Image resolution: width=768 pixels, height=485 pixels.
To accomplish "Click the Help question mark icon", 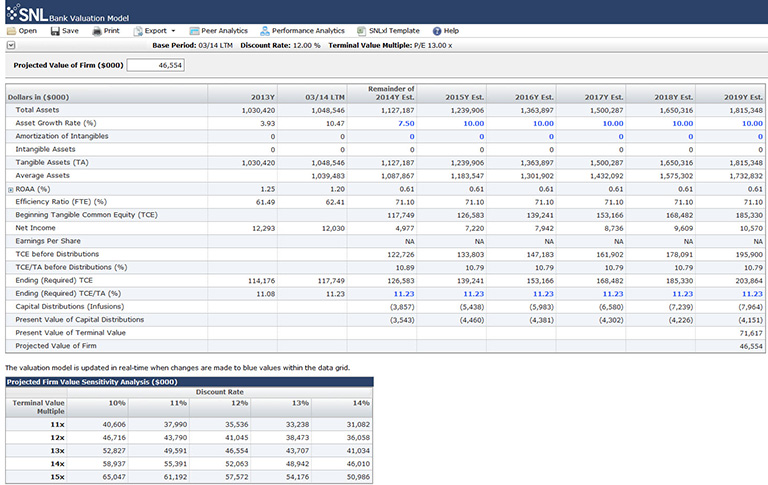I will tap(437, 31).
